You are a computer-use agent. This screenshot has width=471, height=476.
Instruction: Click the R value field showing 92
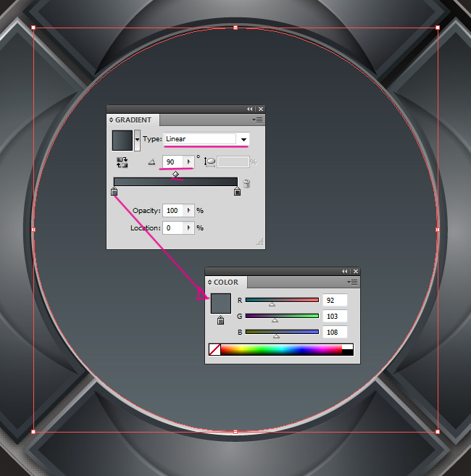pyautogui.click(x=335, y=300)
